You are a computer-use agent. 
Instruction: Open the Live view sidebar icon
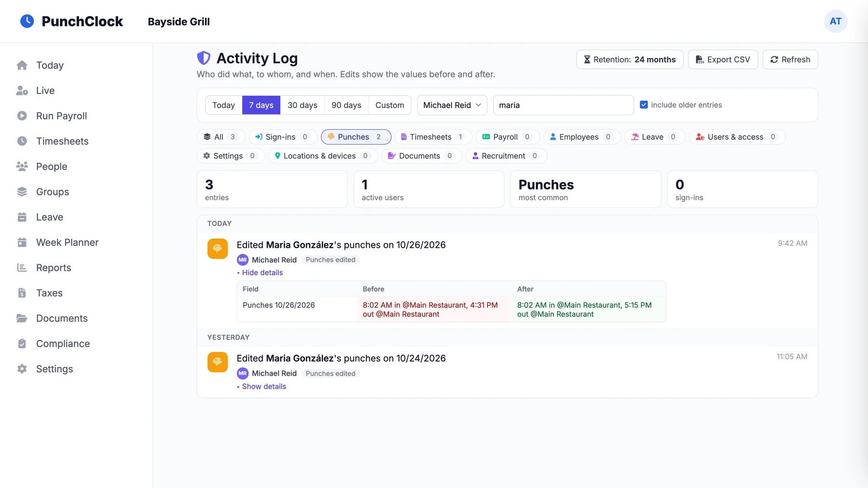(22, 91)
